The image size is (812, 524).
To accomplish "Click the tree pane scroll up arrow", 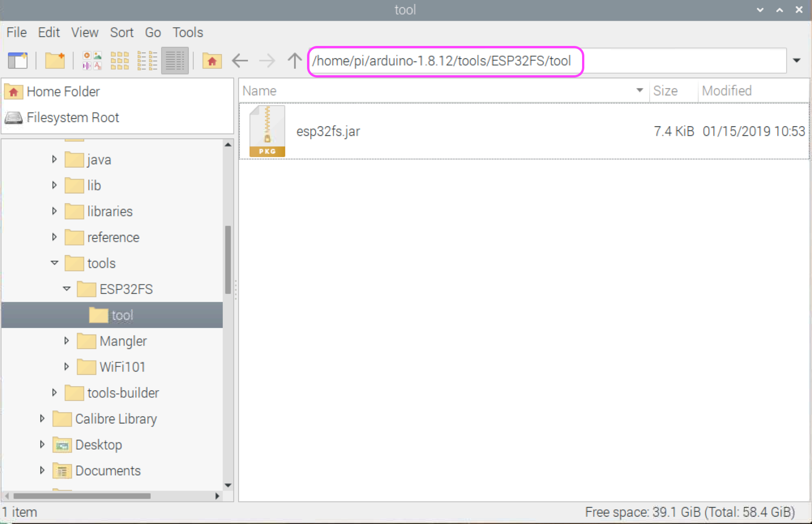I will click(x=228, y=145).
